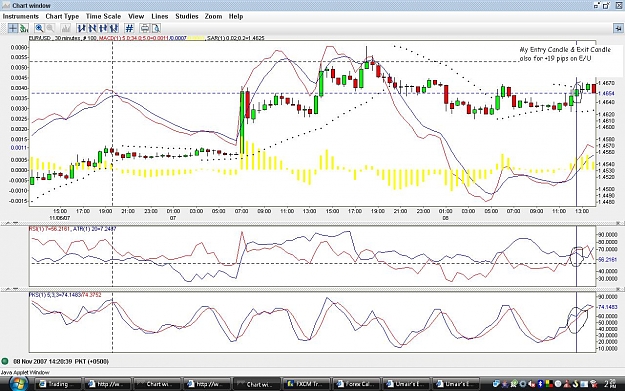The image size is (625, 391).
Task: Click the FRS(1) 5,3,3=74.1483 pane label
Action: (x=55, y=295)
